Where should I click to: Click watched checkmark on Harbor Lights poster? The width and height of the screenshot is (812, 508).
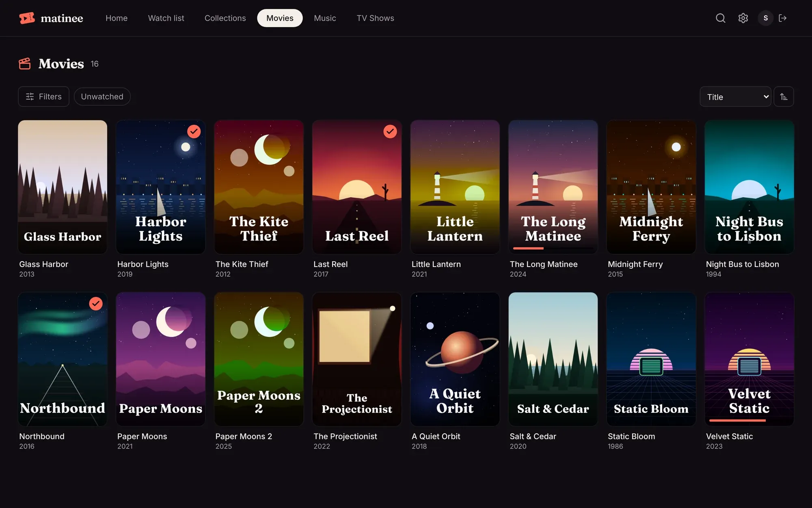[x=194, y=131]
